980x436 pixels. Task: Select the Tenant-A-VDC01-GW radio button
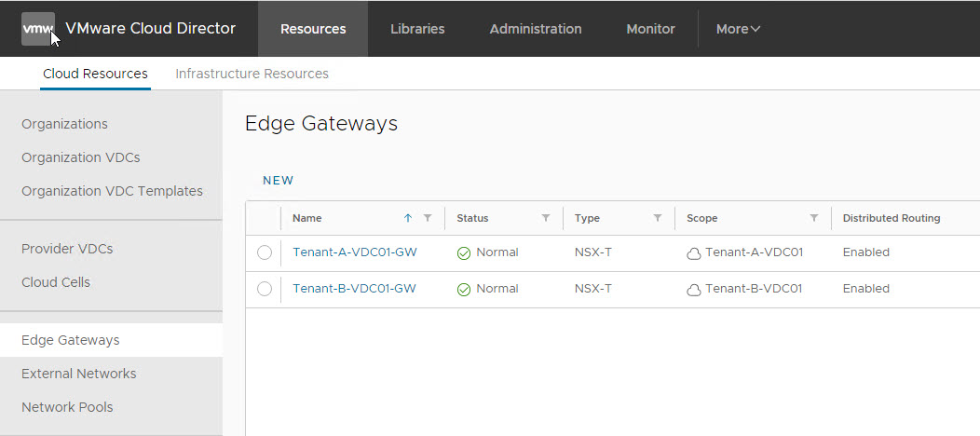265,252
